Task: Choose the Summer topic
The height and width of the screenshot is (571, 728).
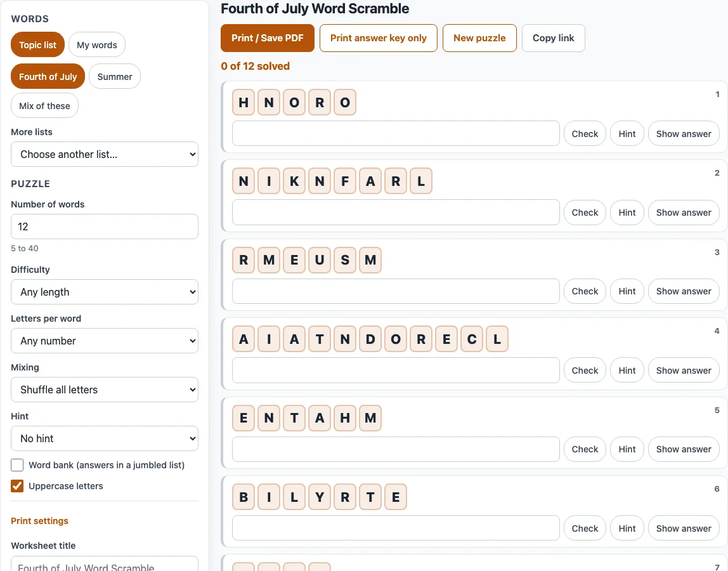Action: tap(115, 76)
